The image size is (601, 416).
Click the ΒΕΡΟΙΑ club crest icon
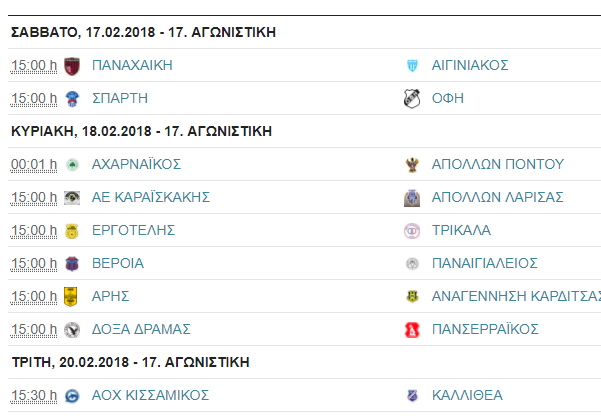[x=72, y=264]
